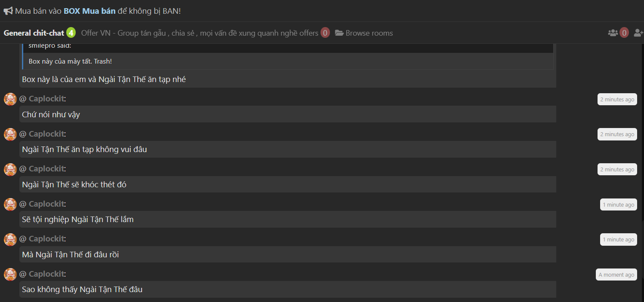Image resolution: width=644 pixels, height=302 pixels.
Task: Click the megaphone announcement icon
Action: tap(8, 11)
